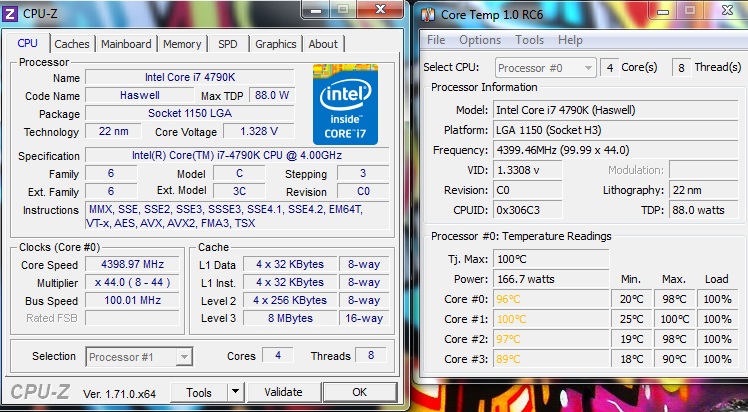The width and height of the screenshot is (748, 412).
Task: Click the Package value Socket 1150 LGA
Action: (x=190, y=113)
